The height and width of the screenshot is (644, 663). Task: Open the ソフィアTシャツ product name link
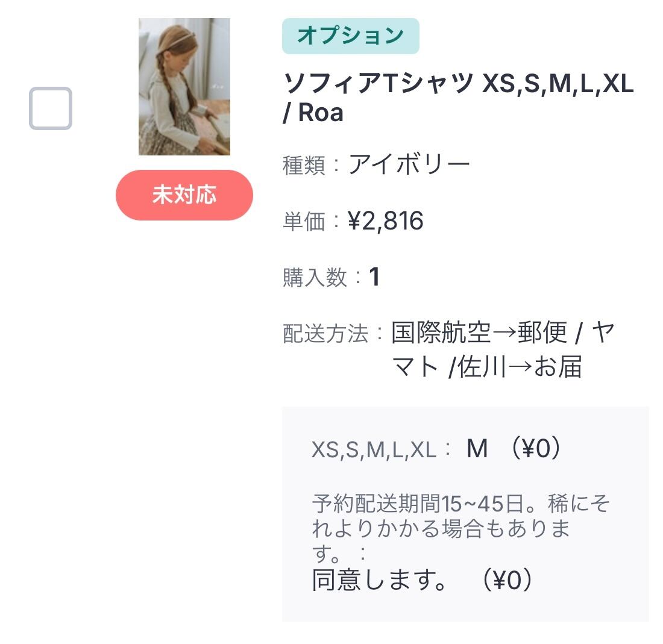click(x=378, y=84)
